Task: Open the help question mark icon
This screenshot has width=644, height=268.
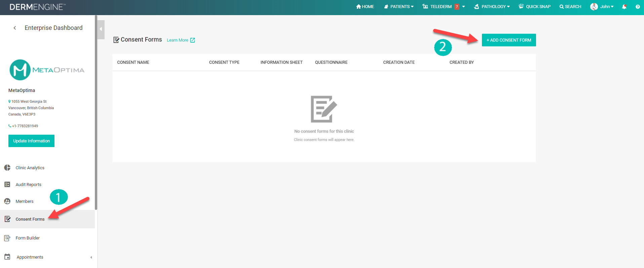Action: 638,7
